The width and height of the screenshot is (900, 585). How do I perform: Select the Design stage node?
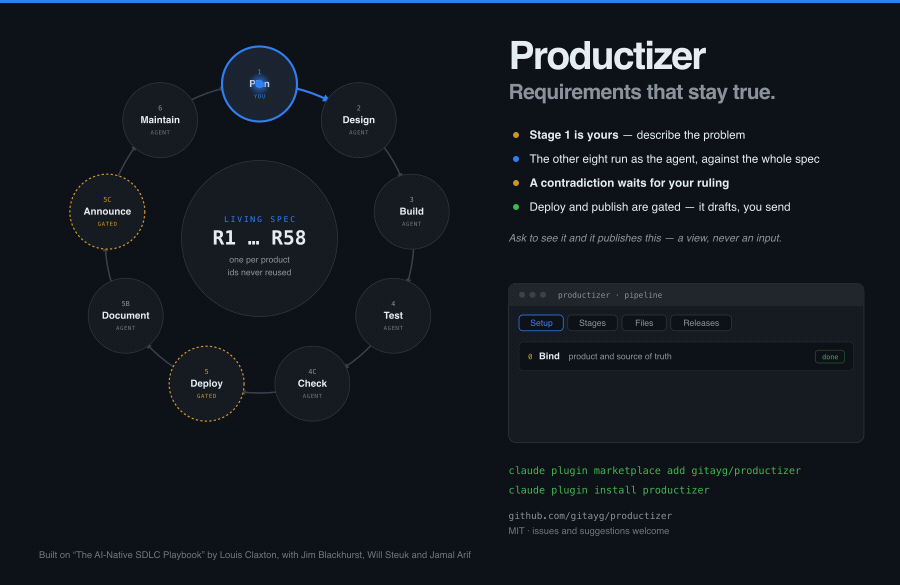coord(359,120)
